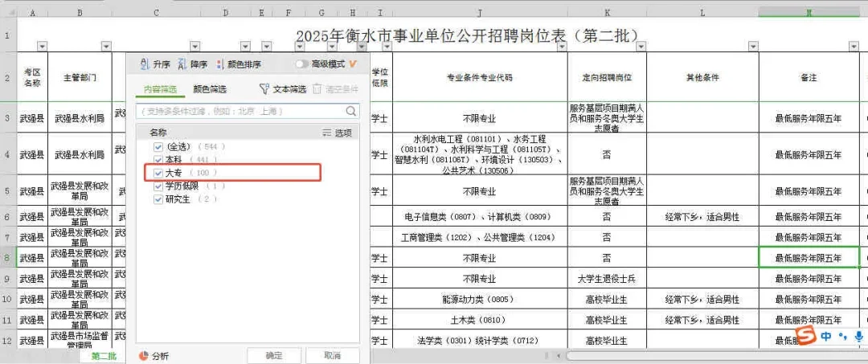Click 武强县市场监督管理局 cell in row 12
Screen dimensions: 868x364
coord(80,340)
